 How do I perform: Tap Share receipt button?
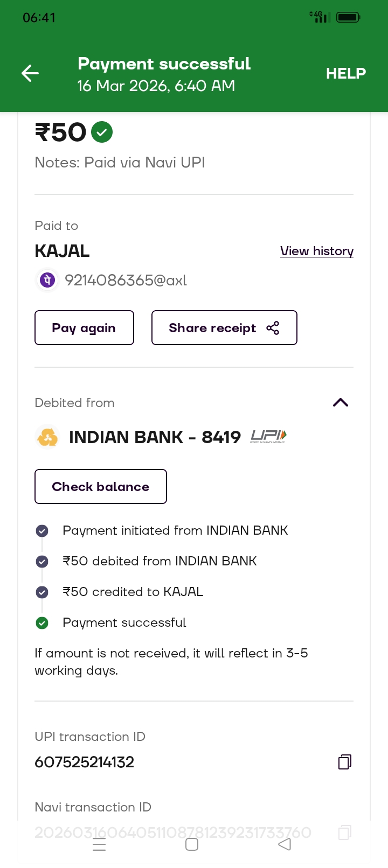(x=224, y=328)
